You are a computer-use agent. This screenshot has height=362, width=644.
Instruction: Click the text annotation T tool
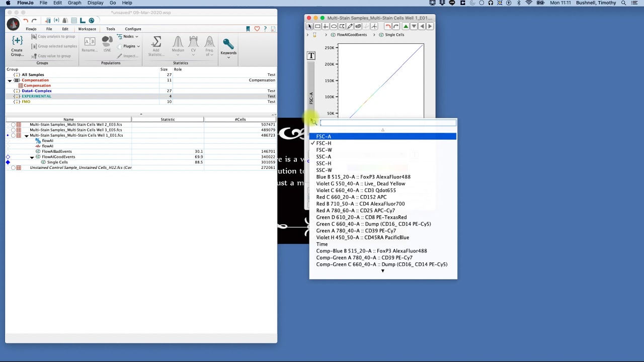coord(311,56)
